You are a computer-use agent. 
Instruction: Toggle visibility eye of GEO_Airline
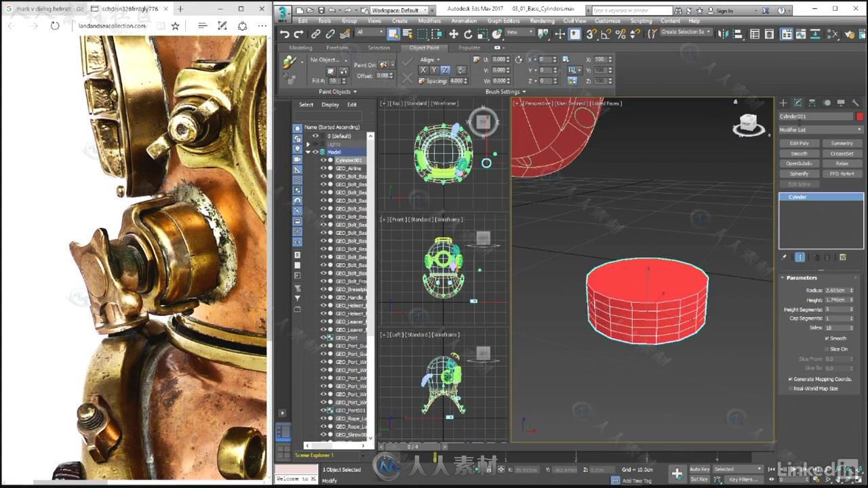point(323,168)
